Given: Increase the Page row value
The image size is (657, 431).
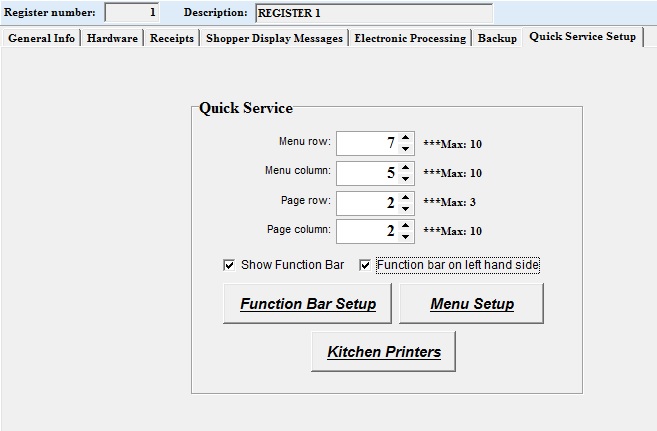Looking at the screenshot, I should 405,198.
